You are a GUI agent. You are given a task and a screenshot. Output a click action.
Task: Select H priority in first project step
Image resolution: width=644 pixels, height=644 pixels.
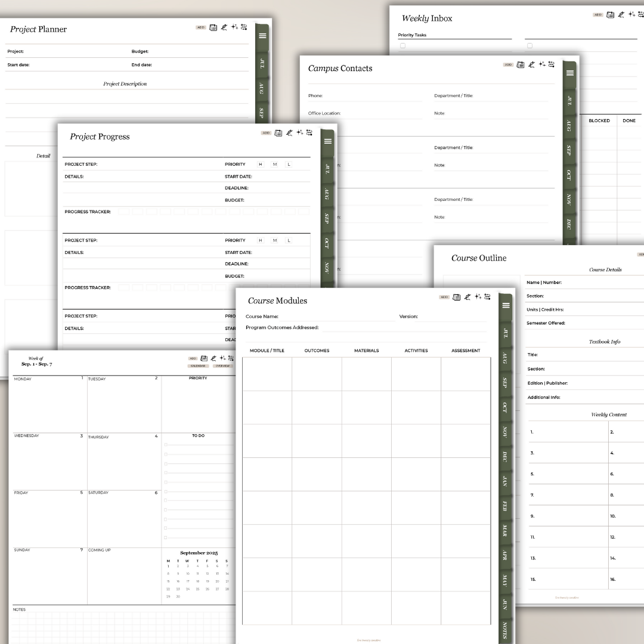261,165
